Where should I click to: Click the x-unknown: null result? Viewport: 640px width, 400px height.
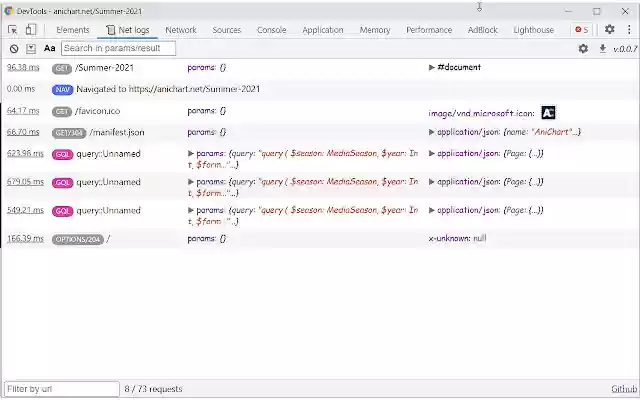click(457, 238)
